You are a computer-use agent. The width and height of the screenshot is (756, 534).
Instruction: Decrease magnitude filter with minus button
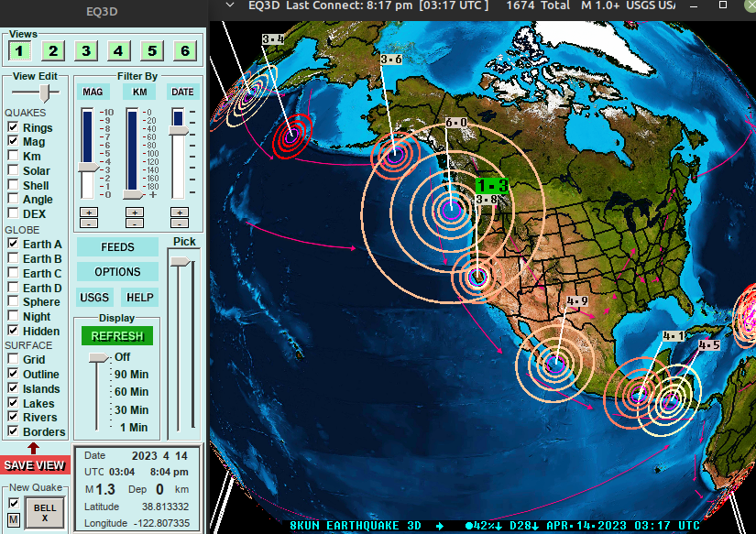coord(89,223)
